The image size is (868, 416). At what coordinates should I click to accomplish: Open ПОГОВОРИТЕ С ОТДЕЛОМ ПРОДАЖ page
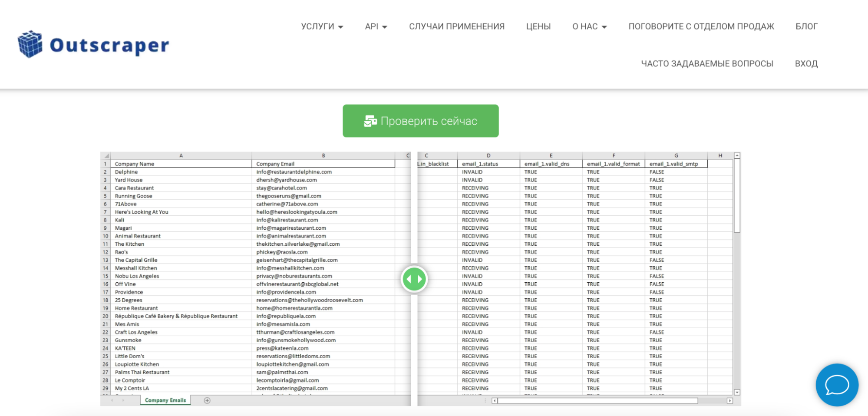[x=701, y=26]
